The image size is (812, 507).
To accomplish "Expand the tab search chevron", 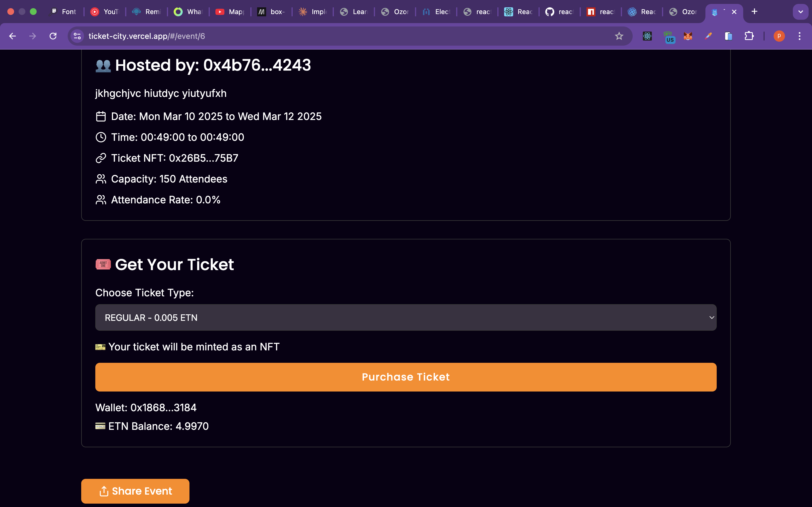I will coord(800,12).
